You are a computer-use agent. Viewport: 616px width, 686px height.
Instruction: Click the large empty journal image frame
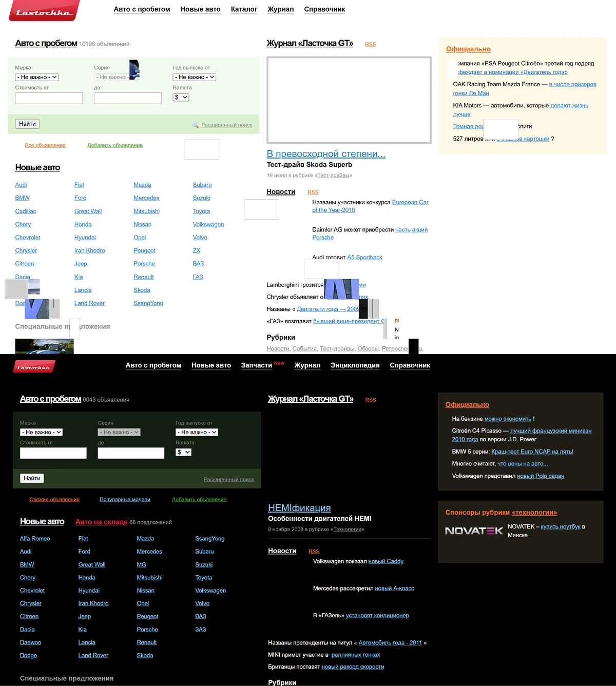(349, 100)
